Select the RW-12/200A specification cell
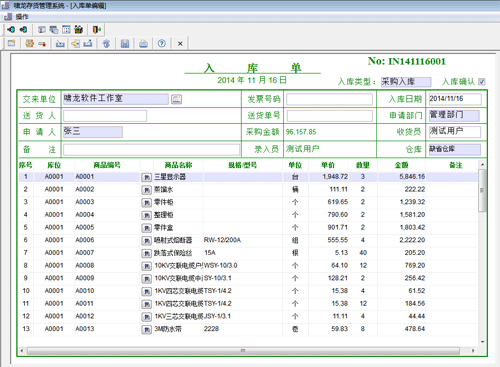This screenshot has width=500, height=367. [243, 240]
